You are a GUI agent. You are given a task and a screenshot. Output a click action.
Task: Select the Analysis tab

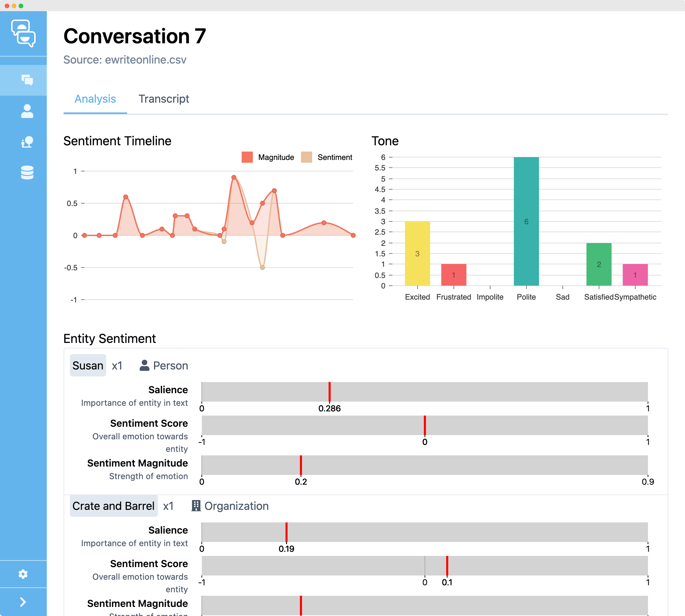95,99
